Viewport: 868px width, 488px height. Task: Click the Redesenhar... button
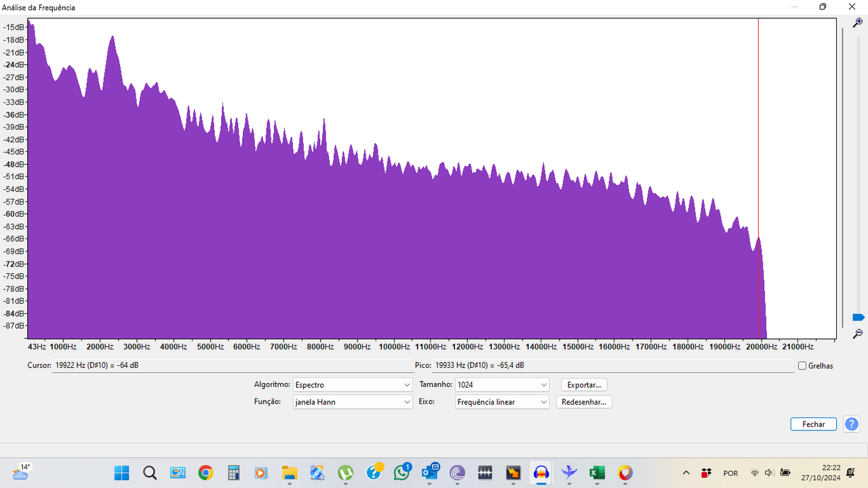coord(584,402)
